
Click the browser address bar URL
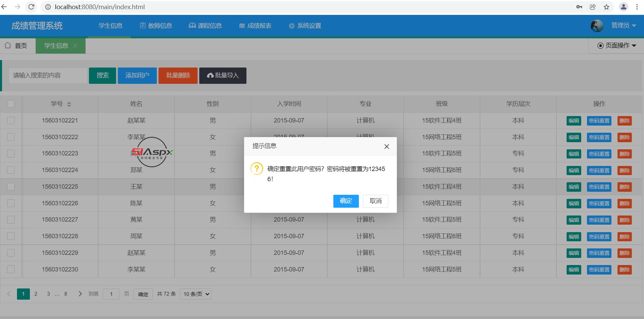pos(100,7)
